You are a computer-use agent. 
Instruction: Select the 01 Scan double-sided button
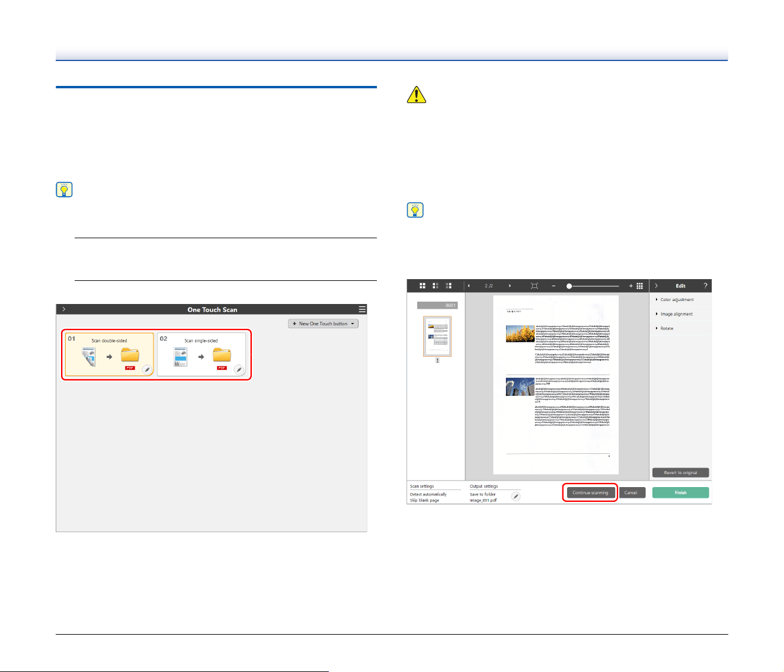click(x=109, y=354)
